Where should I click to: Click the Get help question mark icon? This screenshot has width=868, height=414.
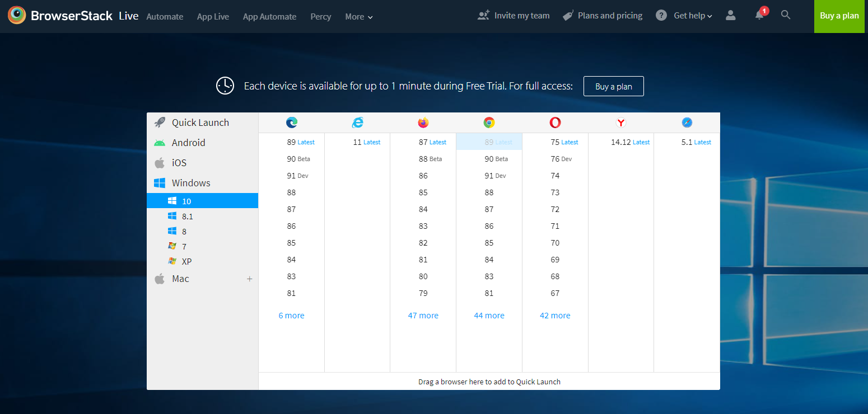click(x=661, y=16)
